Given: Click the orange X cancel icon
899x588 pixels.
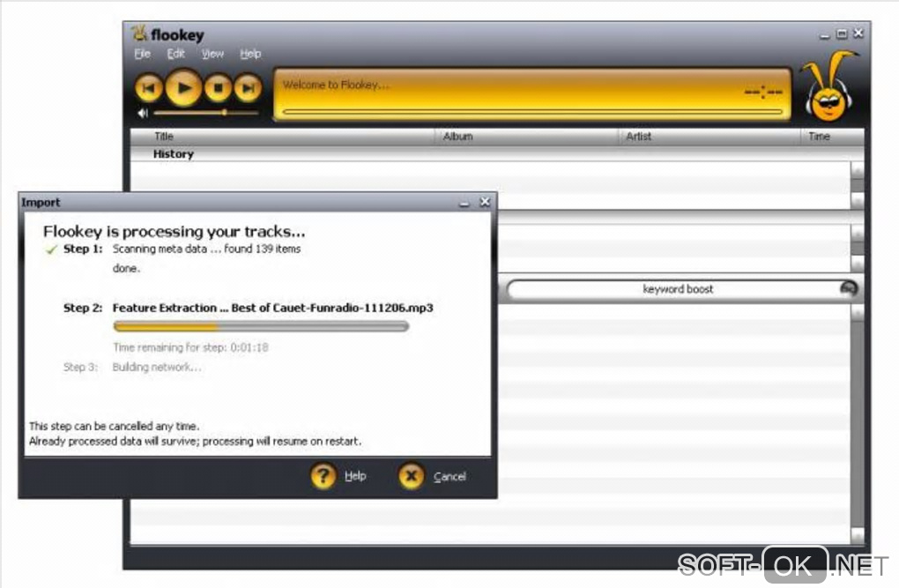Looking at the screenshot, I should [x=411, y=476].
